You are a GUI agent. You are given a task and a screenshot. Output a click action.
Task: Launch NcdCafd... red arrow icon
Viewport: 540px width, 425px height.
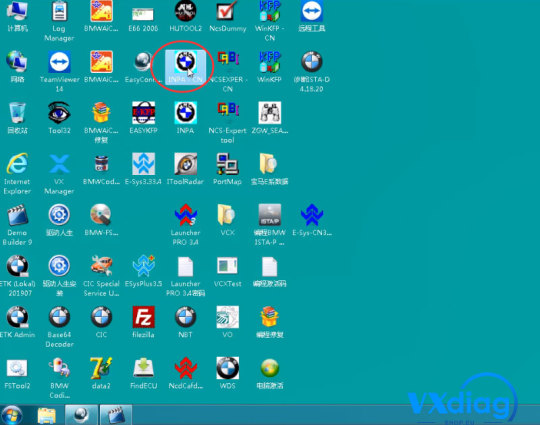[186, 373]
